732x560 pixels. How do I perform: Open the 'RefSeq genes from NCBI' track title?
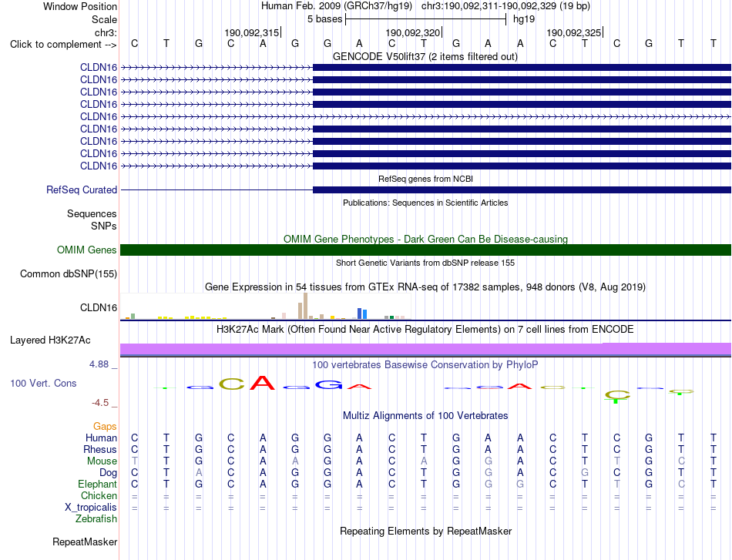point(425,179)
